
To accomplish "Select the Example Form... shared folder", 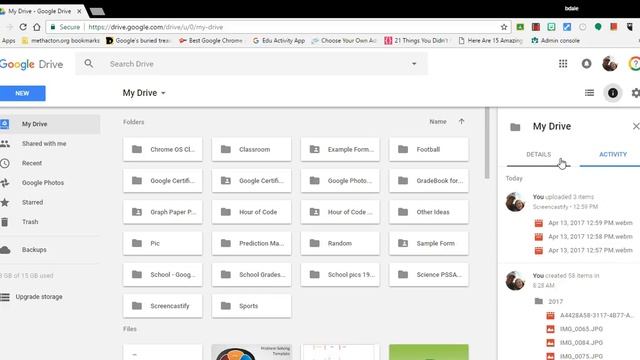I will (x=340, y=149).
